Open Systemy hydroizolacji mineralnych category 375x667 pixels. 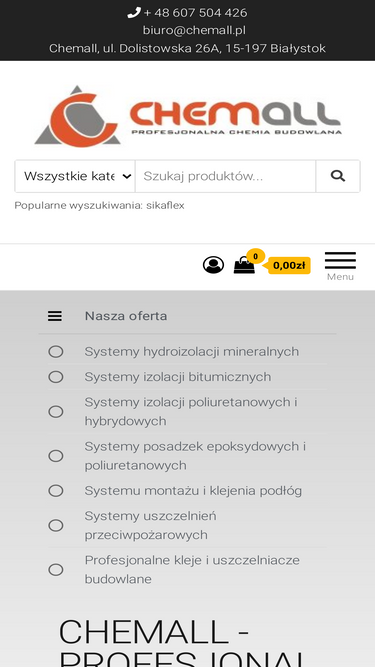click(191, 352)
